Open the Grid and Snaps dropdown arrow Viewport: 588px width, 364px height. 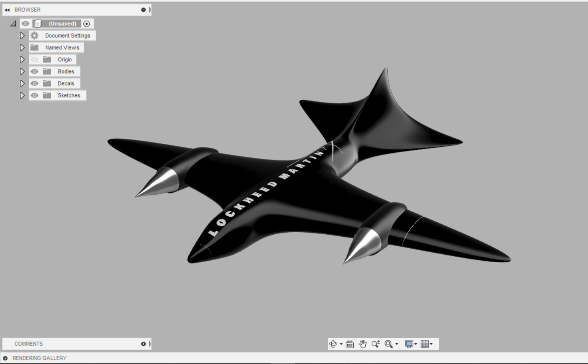tap(431, 344)
